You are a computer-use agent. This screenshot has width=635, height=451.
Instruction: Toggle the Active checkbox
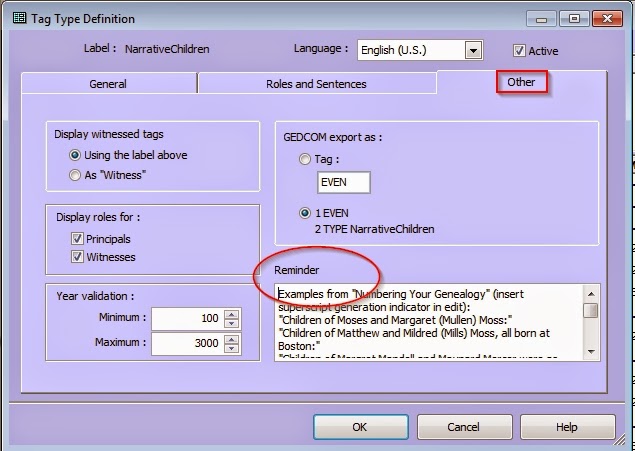pyautogui.click(x=519, y=51)
